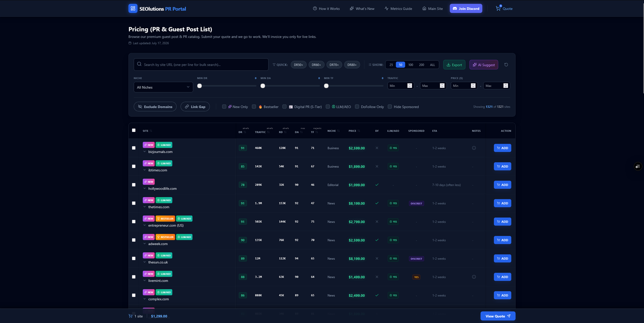Adjust the Min TF slider handle
Image resolution: width=644 pixels, height=323 pixels.
326,86
